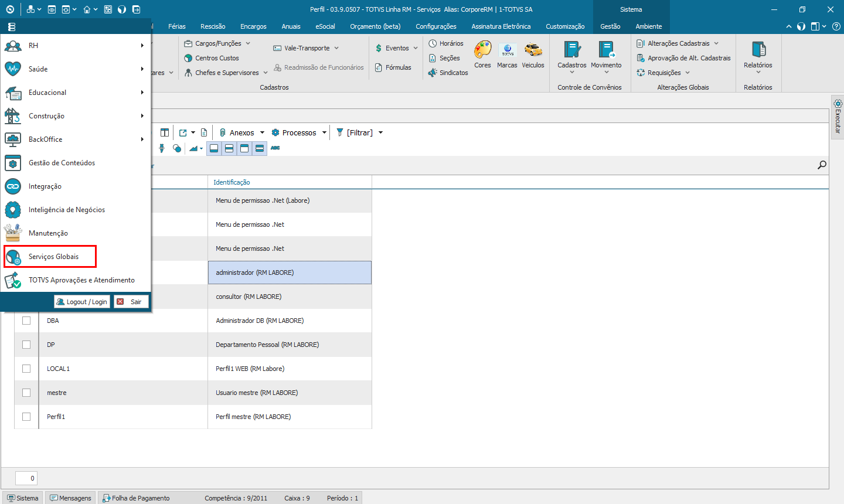This screenshot has width=844, height=504.
Task: Check the Perfil1 row checkbox
Action: 26,417
